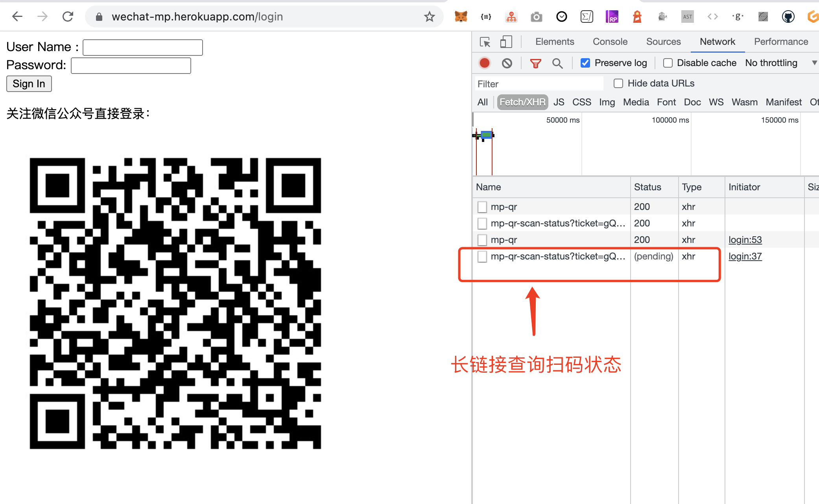Open the No throttling dropdown

click(x=781, y=63)
